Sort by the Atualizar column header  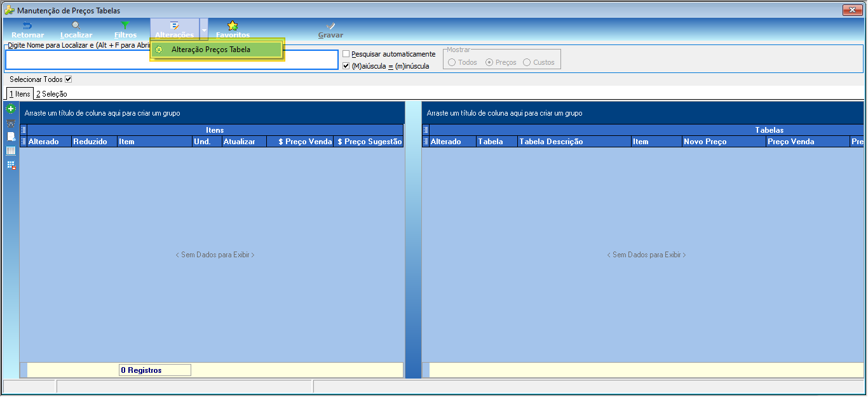tap(244, 142)
